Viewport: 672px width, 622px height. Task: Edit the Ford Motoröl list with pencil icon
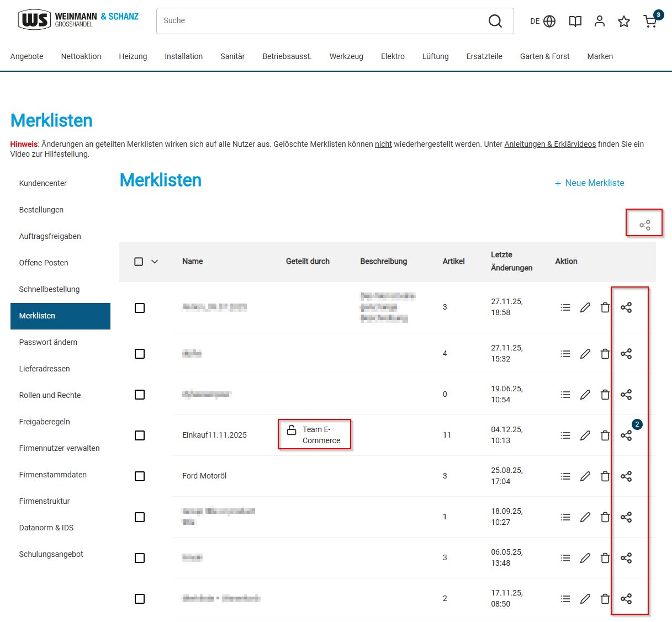click(x=585, y=476)
